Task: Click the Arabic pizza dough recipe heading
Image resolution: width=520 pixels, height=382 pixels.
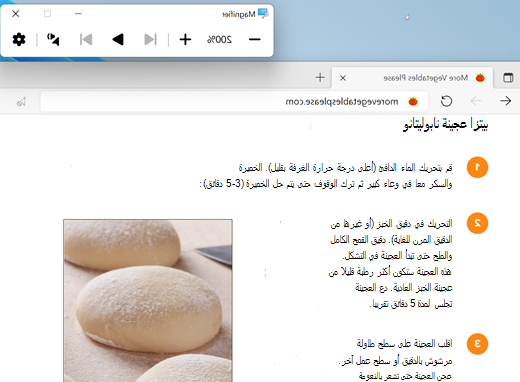Action: point(446,125)
